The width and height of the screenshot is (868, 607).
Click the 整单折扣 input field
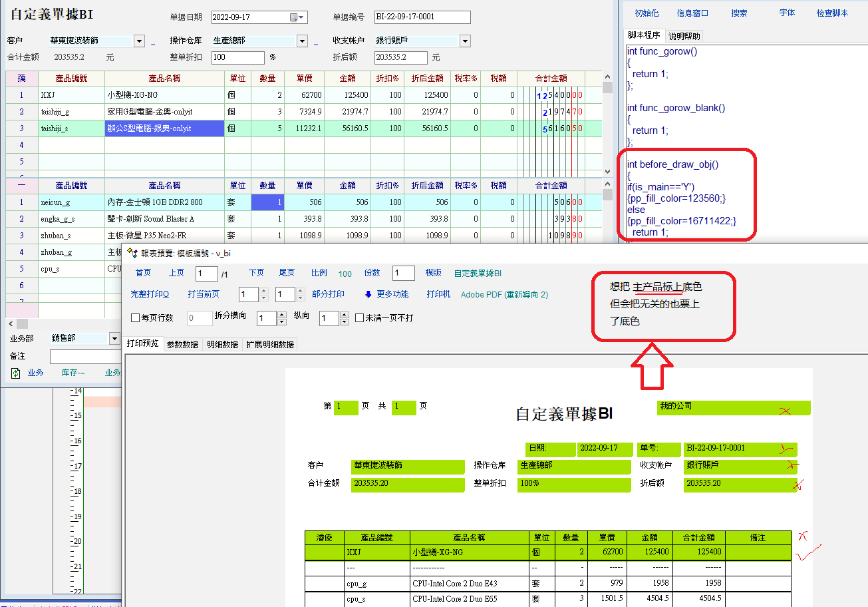pyautogui.click(x=237, y=58)
